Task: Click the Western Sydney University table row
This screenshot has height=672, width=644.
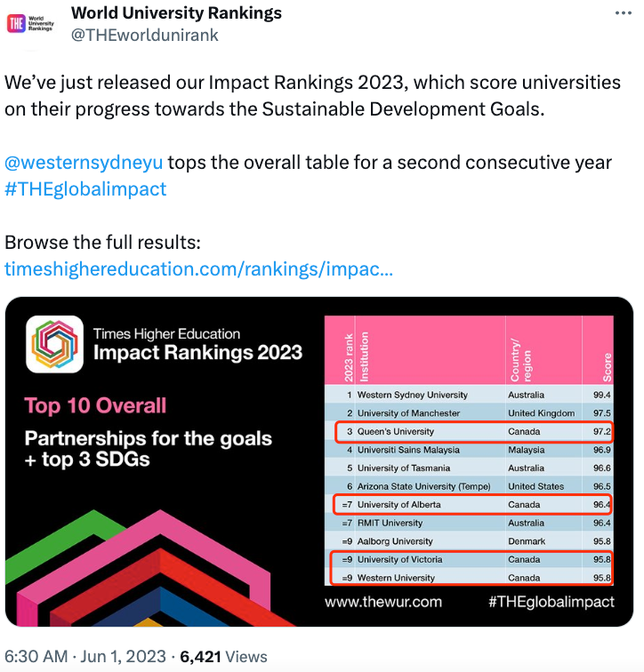Action: coord(469,395)
